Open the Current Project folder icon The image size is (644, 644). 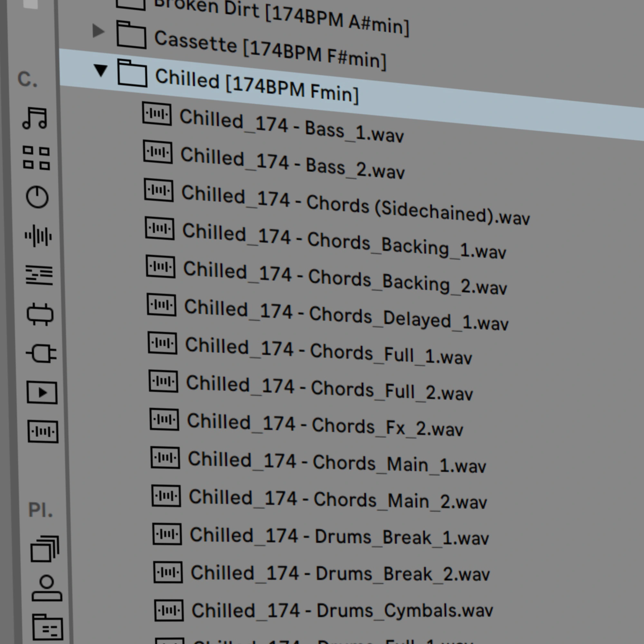(48, 627)
